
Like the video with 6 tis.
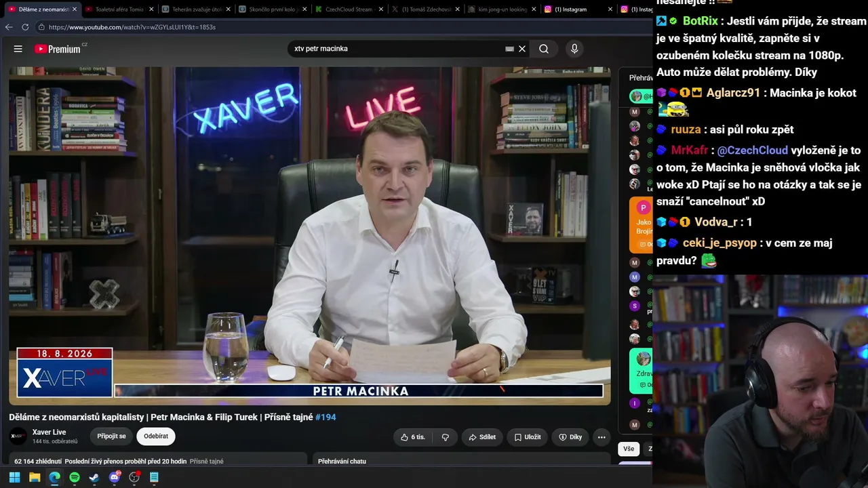[x=413, y=437]
